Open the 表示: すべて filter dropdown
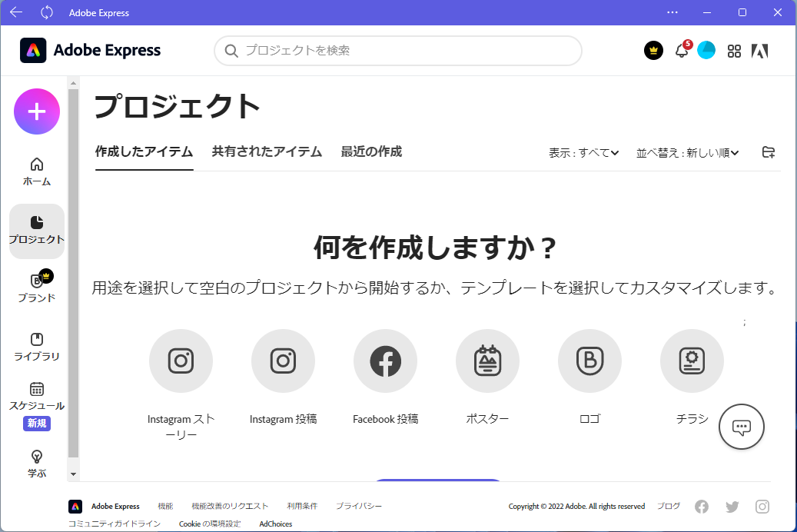The height and width of the screenshot is (532, 797). pyautogui.click(x=583, y=152)
